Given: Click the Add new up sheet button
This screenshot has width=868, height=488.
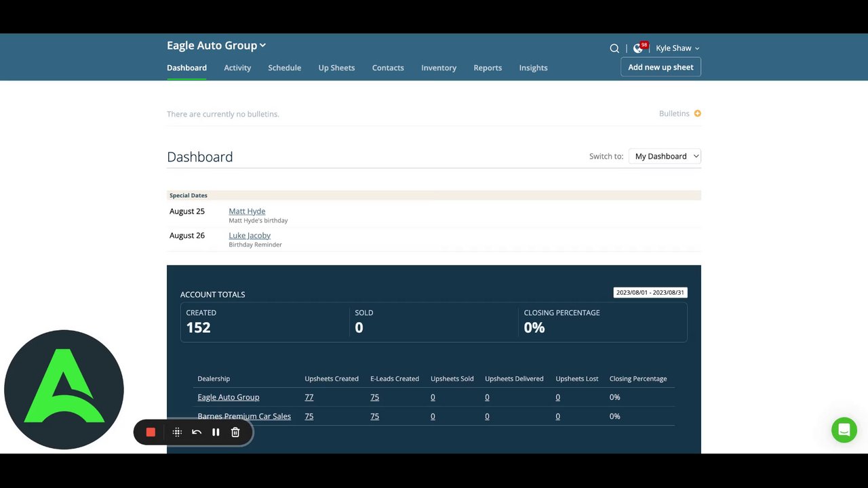Looking at the screenshot, I should (660, 67).
